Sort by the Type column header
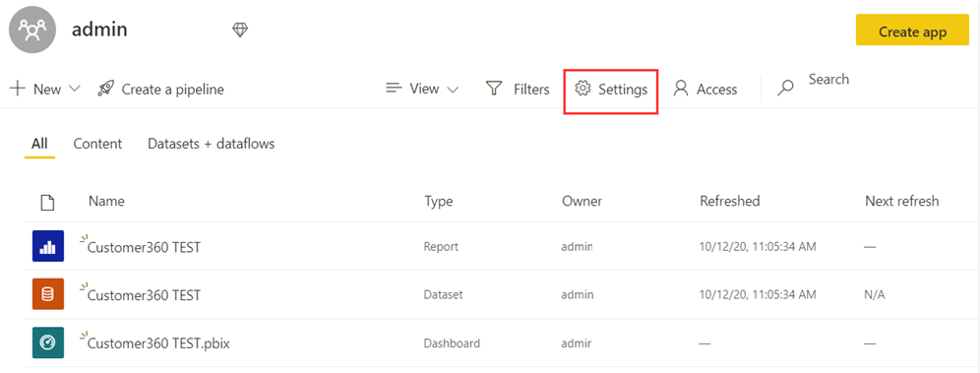Image resolution: width=980 pixels, height=373 pixels. pyautogui.click(x=439, y=201)
